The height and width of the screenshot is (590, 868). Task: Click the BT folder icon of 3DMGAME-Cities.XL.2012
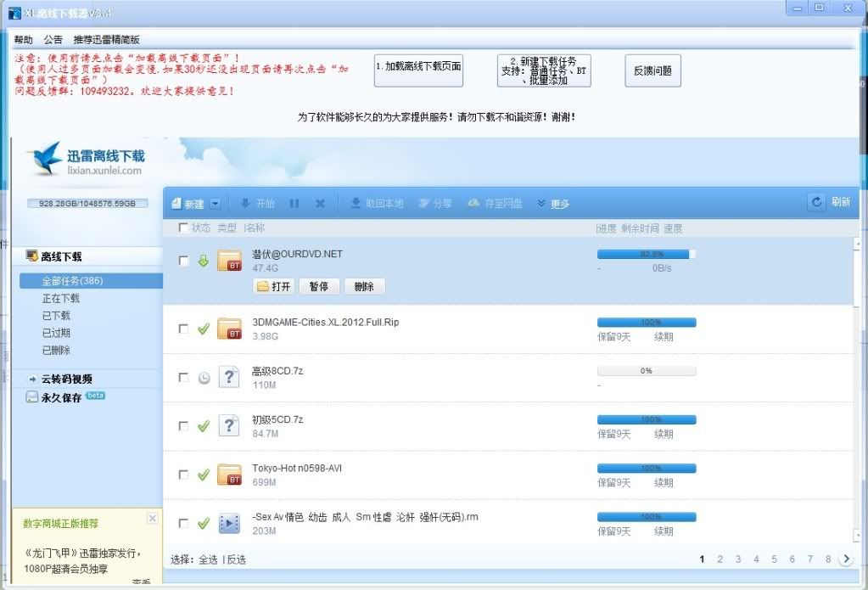pos(229,329)
